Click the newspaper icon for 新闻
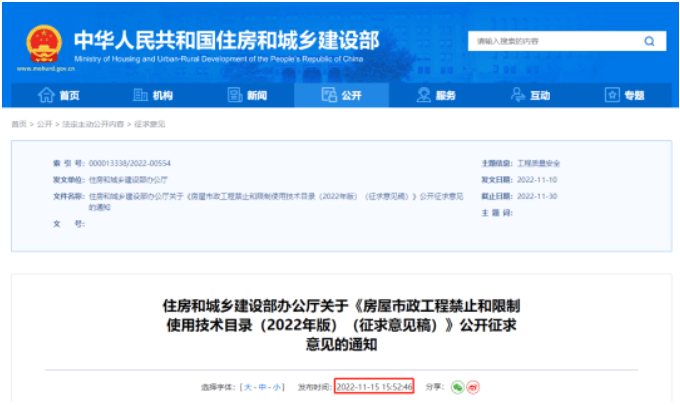 click(x=235, y=95)
